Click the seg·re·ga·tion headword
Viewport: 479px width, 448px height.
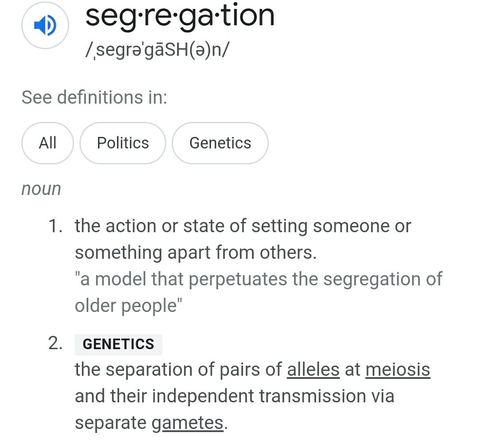[180, 16]
